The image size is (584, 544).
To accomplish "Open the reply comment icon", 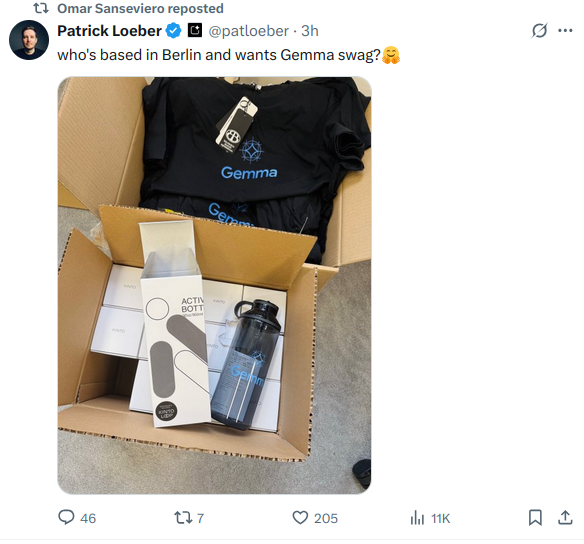I will click(x=66, y=518).
